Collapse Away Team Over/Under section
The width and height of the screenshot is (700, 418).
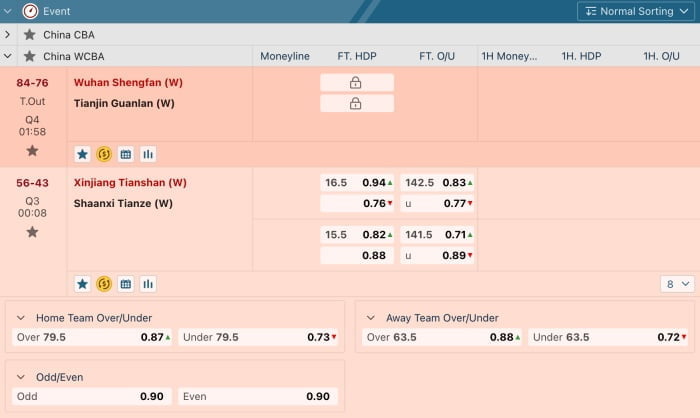[x=371, y=318]
